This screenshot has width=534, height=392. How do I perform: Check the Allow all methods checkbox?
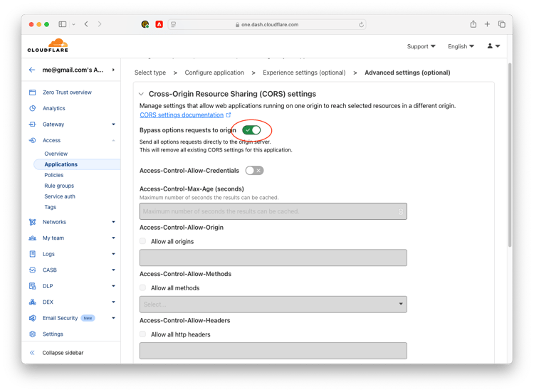pos(142,288)
